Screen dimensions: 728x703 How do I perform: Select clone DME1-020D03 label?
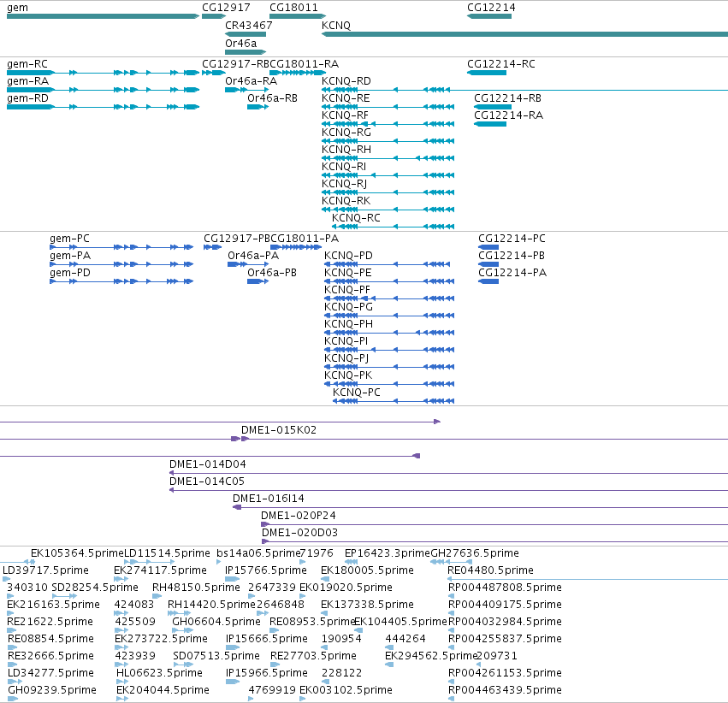(300, 532)
